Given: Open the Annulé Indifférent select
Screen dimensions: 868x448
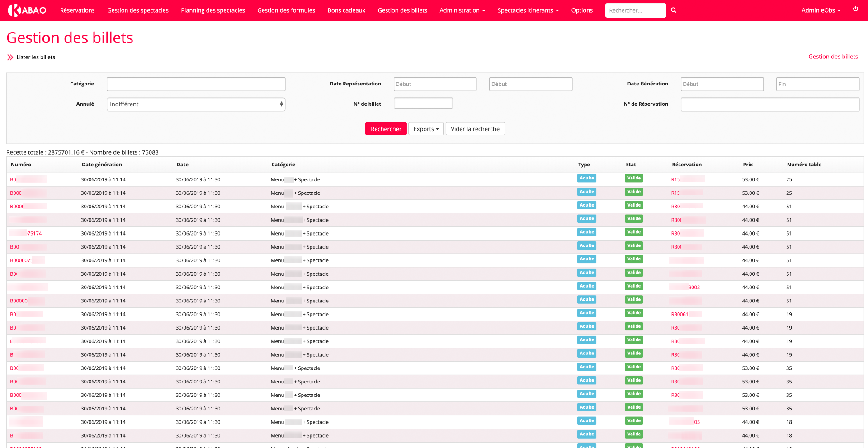Looking at the screenshot, I should click(196, 104).
